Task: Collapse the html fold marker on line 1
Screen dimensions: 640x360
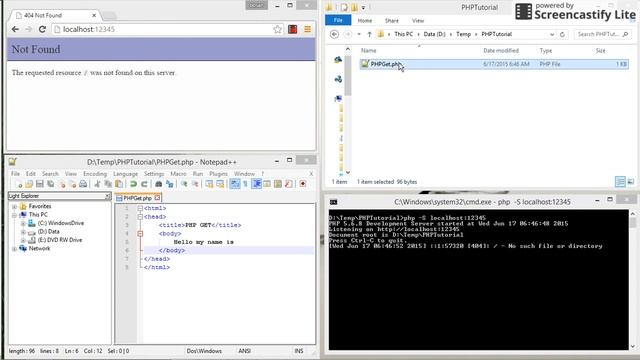Action: [x=140, y=208]
